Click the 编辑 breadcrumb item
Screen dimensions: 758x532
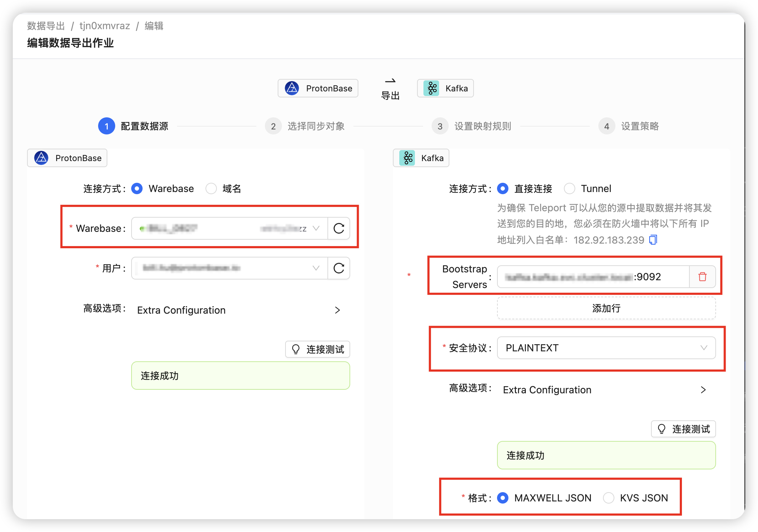point(154,26)
